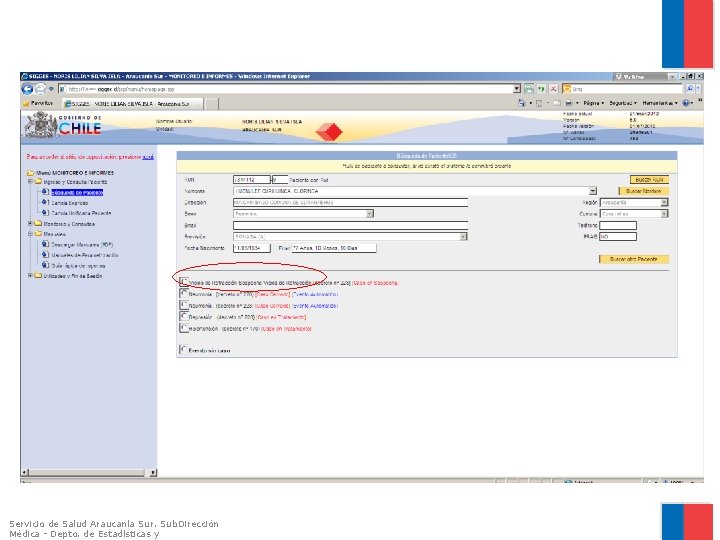Select the Hipertensión case radio button
This screenshot has height=540, width=720.
[x=184, y=327]
